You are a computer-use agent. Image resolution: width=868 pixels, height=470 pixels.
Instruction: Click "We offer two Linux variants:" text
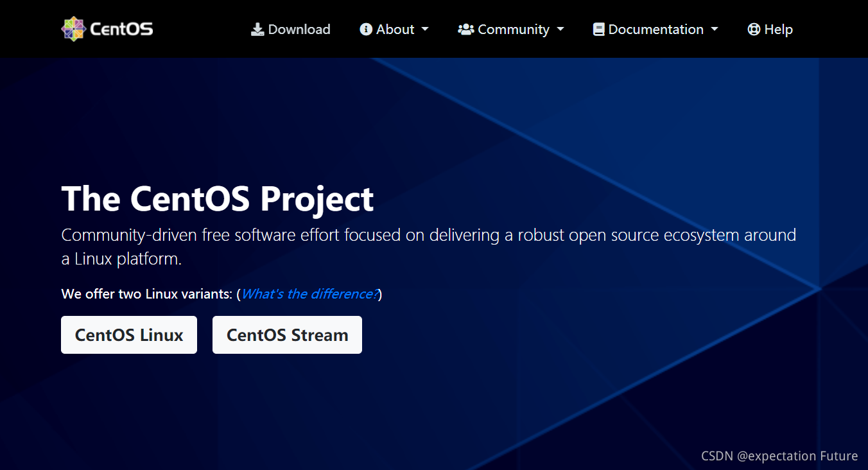pyautogui.click(x=147, y=294)
